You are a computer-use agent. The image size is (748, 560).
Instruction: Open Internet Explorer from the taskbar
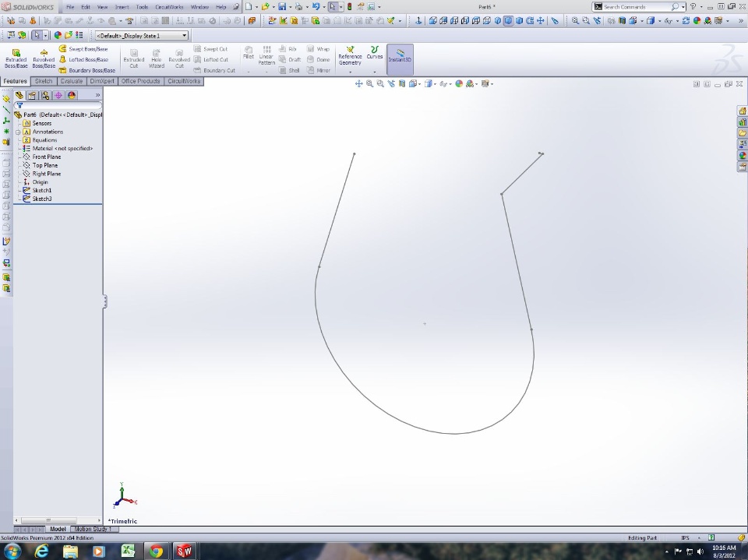[42, 551]
